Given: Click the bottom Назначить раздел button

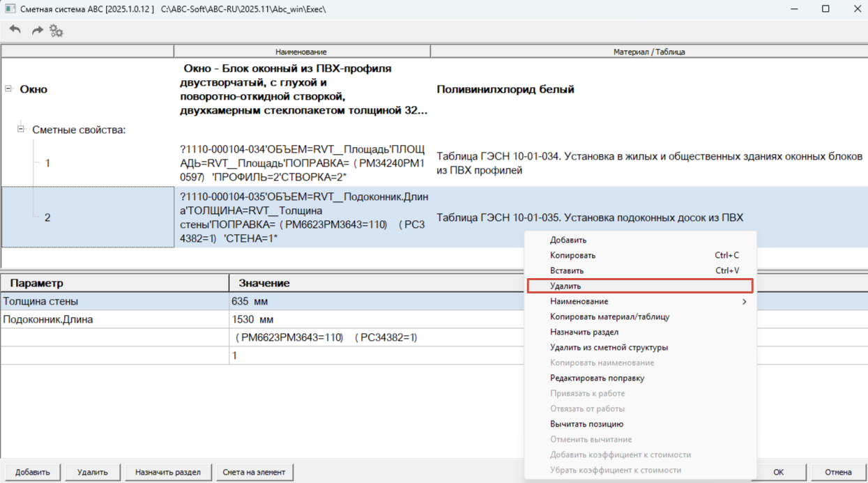Looking at the screenshot, I should click(x=168, y=472).
